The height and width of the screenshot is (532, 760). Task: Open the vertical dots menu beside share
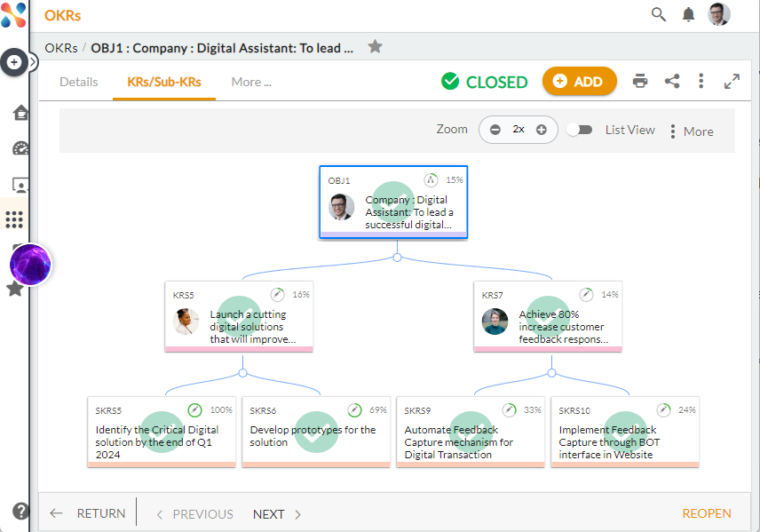pos(701,82)
